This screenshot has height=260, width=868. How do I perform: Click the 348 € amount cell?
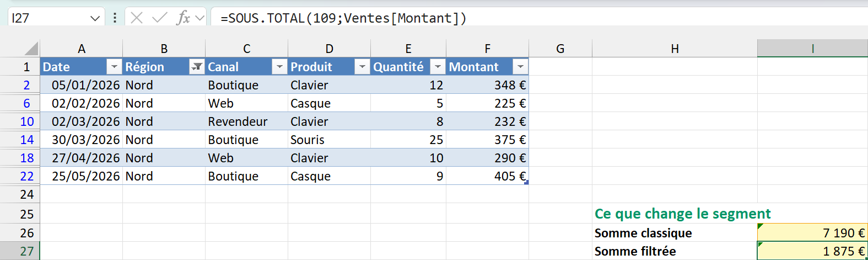[488, 85]
